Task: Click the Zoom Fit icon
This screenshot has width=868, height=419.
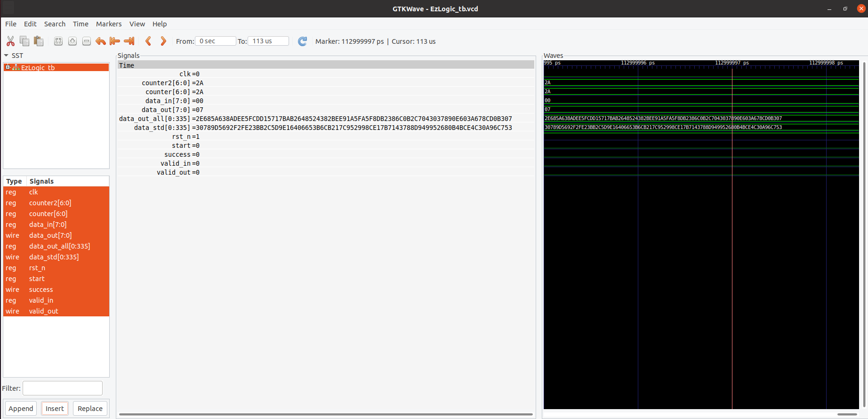Action: pos(58,41)
